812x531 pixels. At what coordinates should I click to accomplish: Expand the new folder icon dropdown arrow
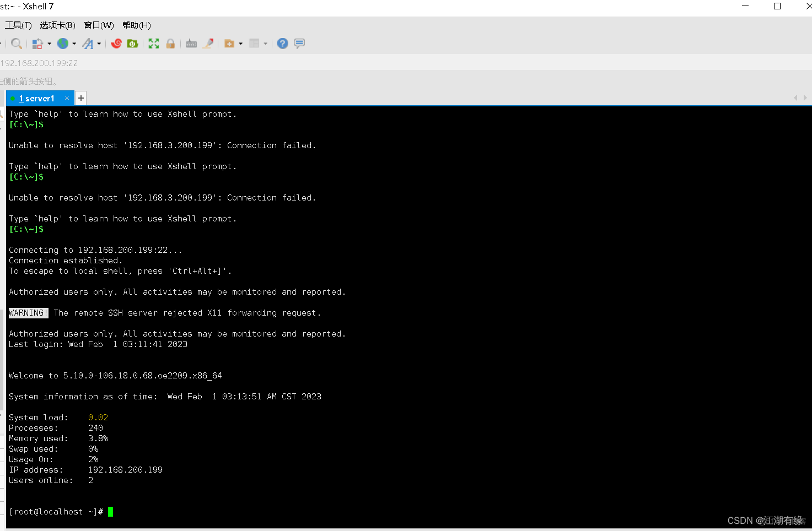tap(241, 44)
